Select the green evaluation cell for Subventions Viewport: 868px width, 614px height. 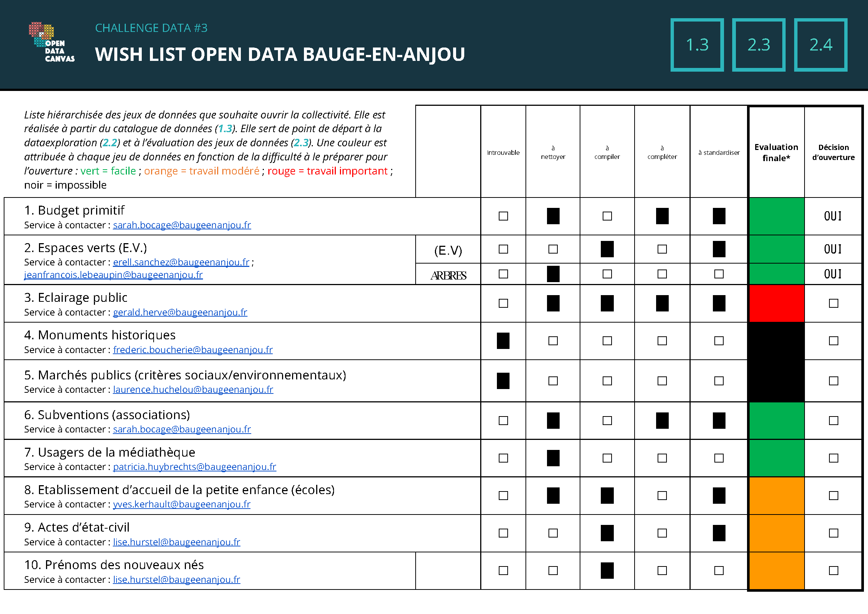(x=776, y=421)
